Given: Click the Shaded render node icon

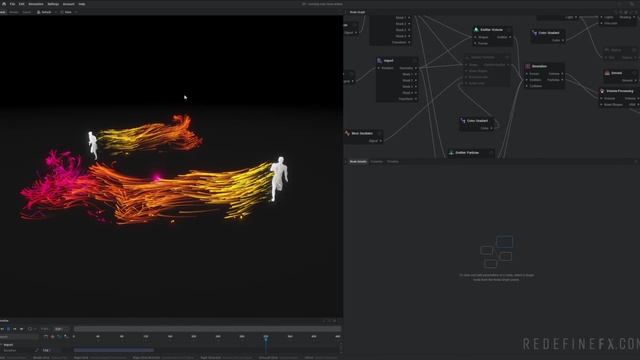Looking at the screenshot, I should (607, 73).
